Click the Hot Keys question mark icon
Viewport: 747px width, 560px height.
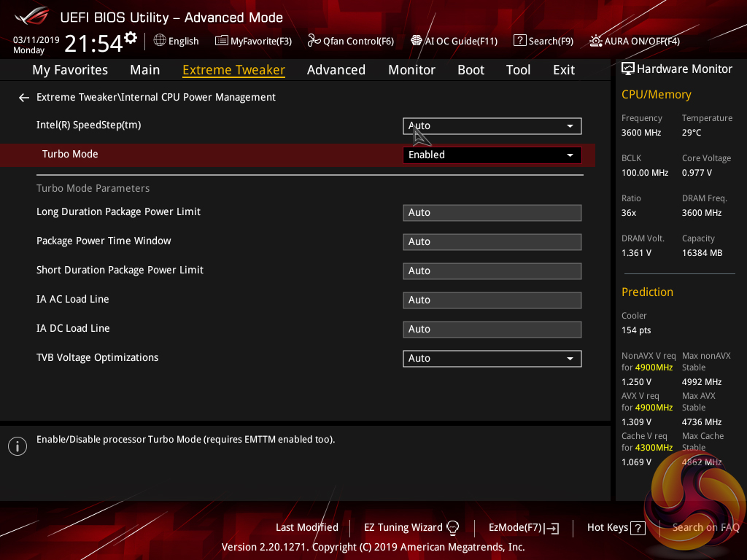point(638,528)
